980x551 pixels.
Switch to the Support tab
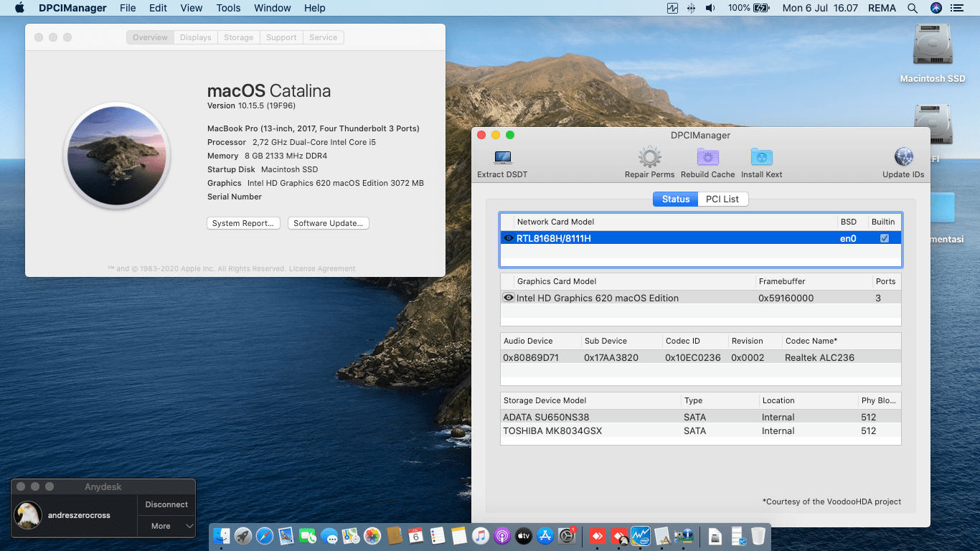[281, 37]
